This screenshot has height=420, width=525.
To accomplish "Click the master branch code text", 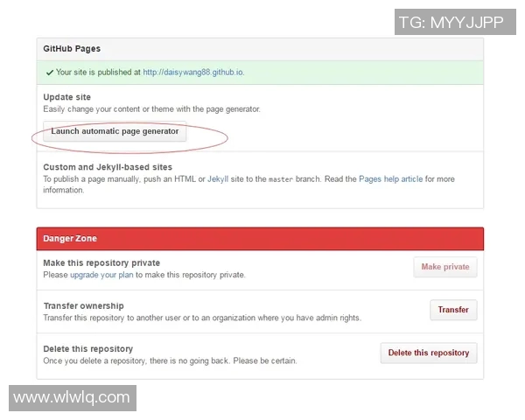I will (280, 179).
